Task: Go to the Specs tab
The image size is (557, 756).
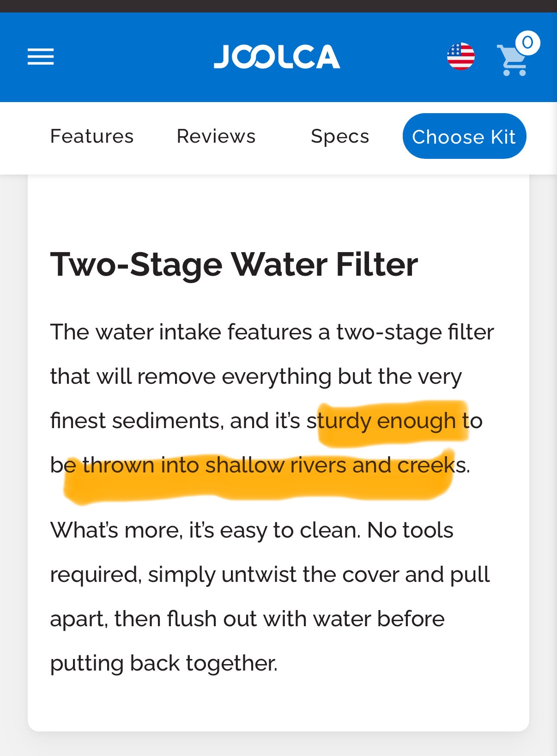Action: (340, 136)
